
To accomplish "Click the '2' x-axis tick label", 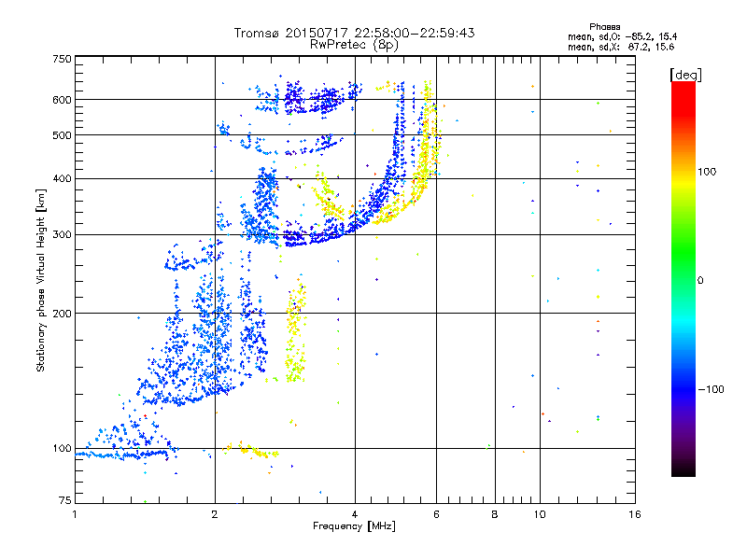I will [x=215, y=514].
